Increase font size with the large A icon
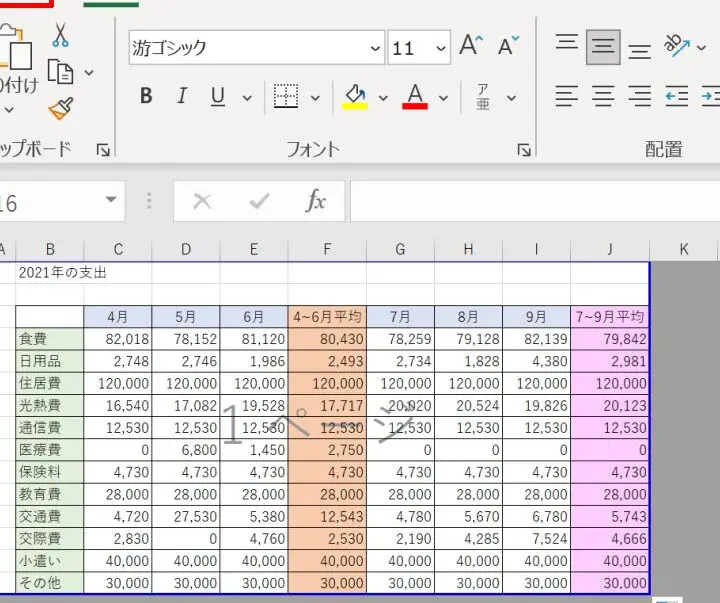 pos(470,46)
